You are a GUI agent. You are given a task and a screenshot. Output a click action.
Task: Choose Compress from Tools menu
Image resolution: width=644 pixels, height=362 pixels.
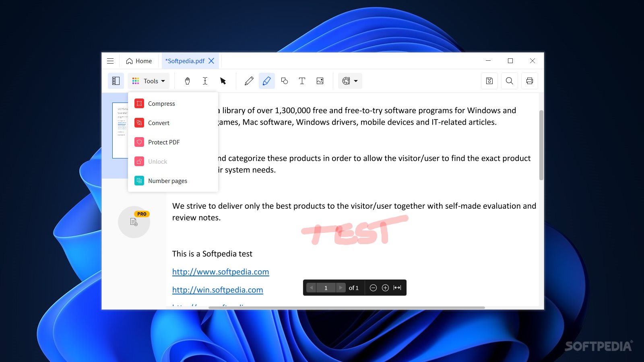[173, 103]
